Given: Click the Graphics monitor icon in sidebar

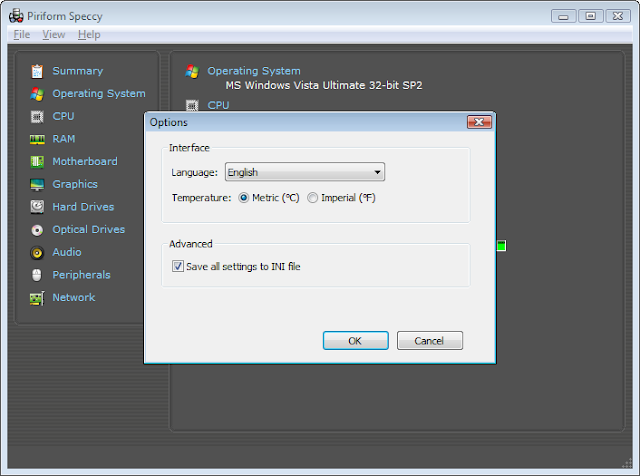Looking at the screenshot, I should [37, 185].
